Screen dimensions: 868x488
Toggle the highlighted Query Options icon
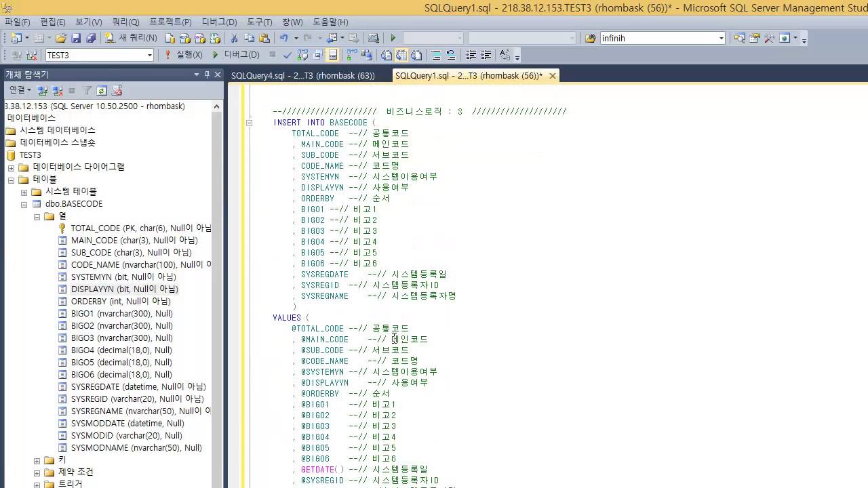[x=332, y=55]
